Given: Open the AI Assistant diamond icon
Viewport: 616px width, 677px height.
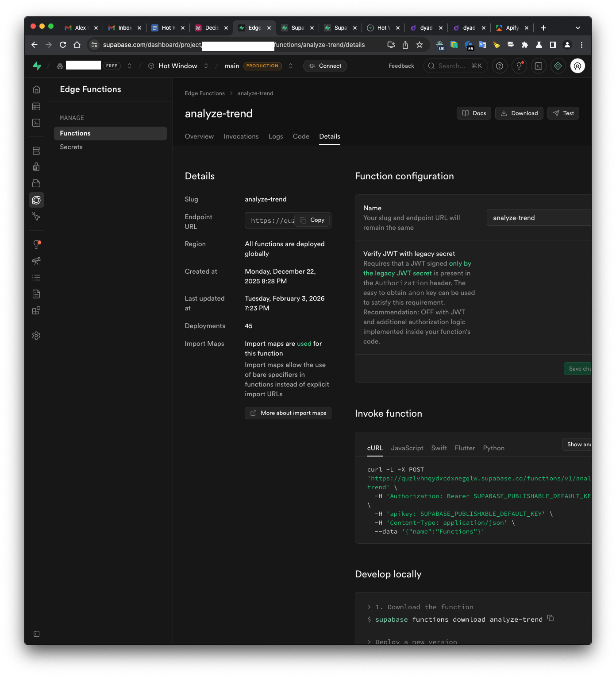Looking at the screenshot, I should click(x=558, y=66).
